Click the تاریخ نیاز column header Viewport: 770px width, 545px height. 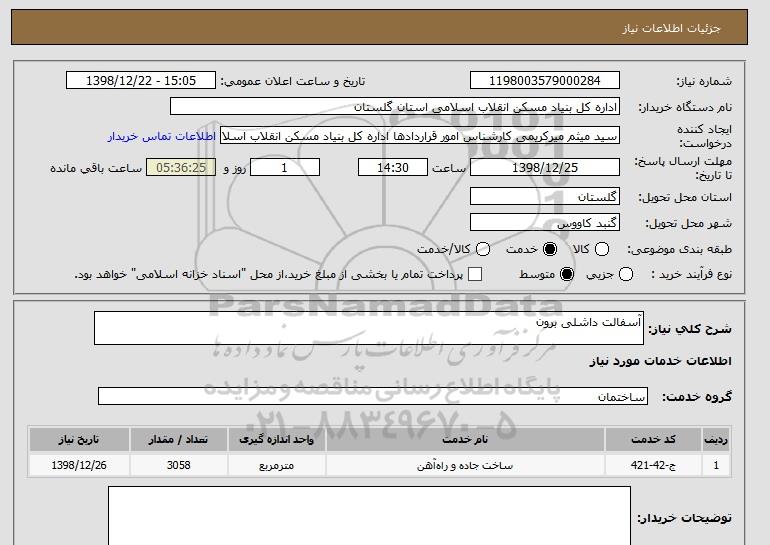[x=79, y=439]
